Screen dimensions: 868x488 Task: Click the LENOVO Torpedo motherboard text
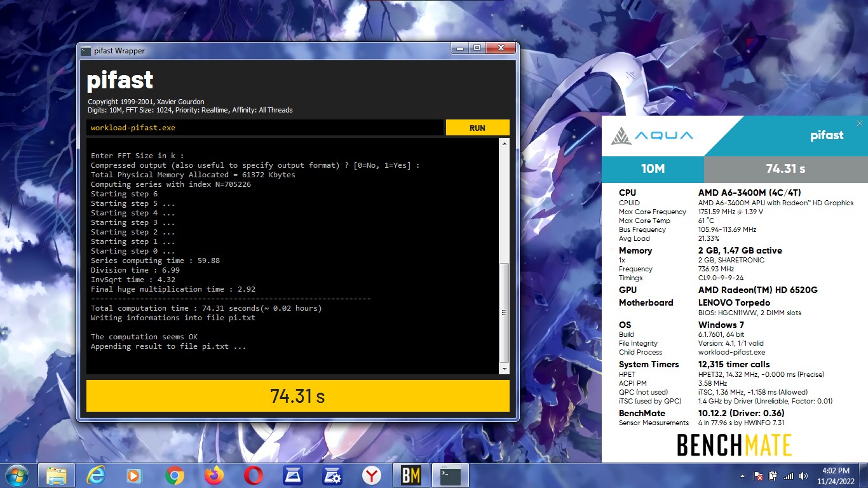(734, 302)
